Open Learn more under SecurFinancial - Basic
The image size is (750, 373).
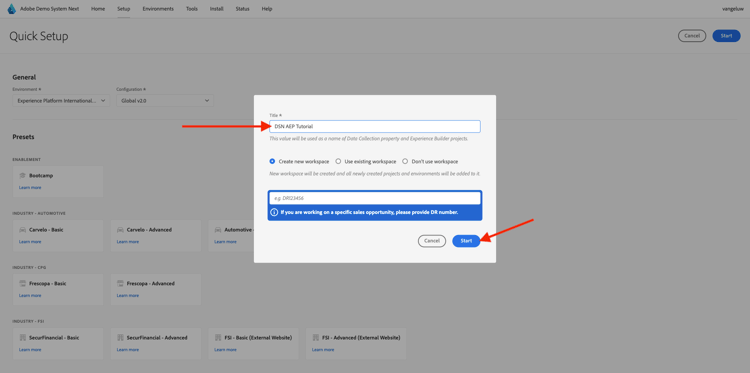coord(30,350)
